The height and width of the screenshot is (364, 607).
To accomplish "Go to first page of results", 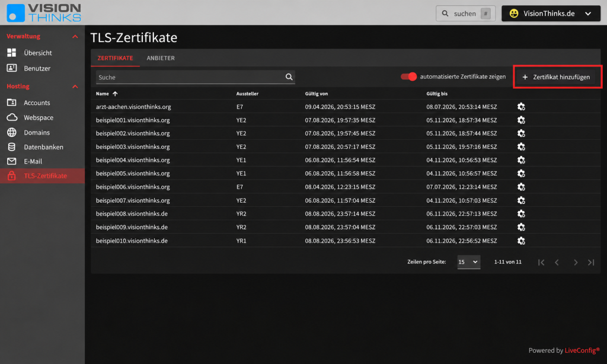I will pyautogui.click(x=541, y=263).
